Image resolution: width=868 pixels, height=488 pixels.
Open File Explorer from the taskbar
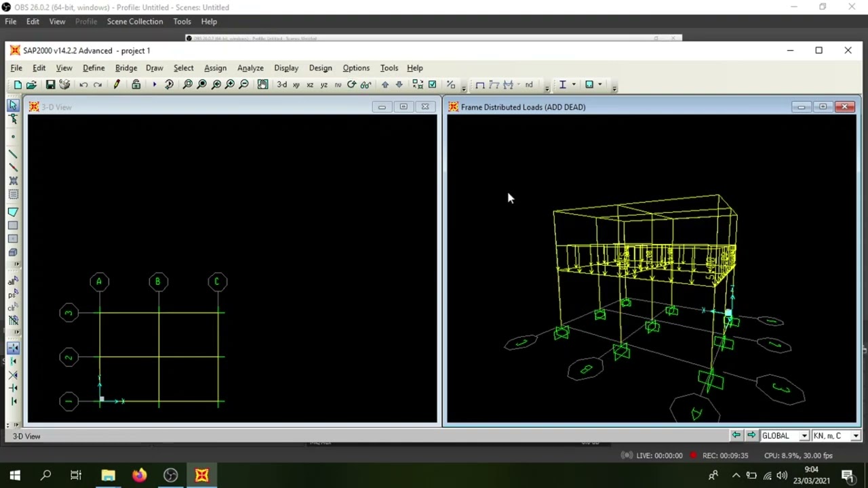[108, 475]
